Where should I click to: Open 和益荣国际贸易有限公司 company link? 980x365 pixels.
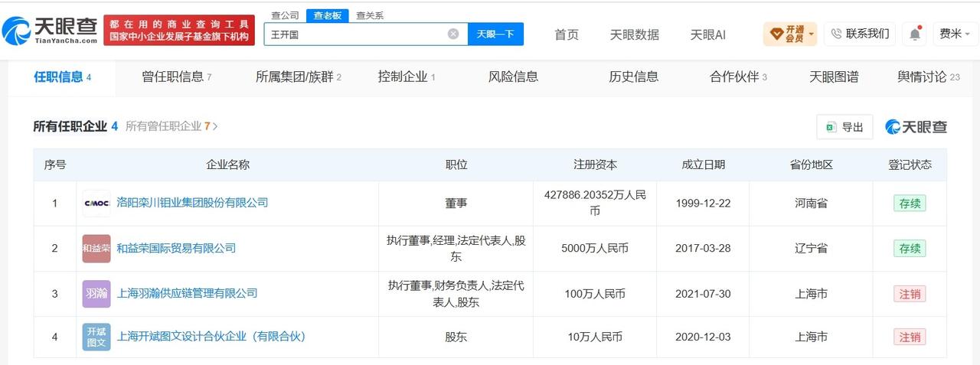point(176,248)
